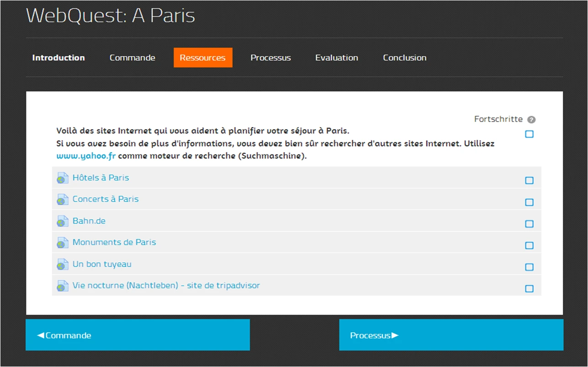588x367 pixels.
Task: Go to the Processus tab in navigation
Action: 270,58
